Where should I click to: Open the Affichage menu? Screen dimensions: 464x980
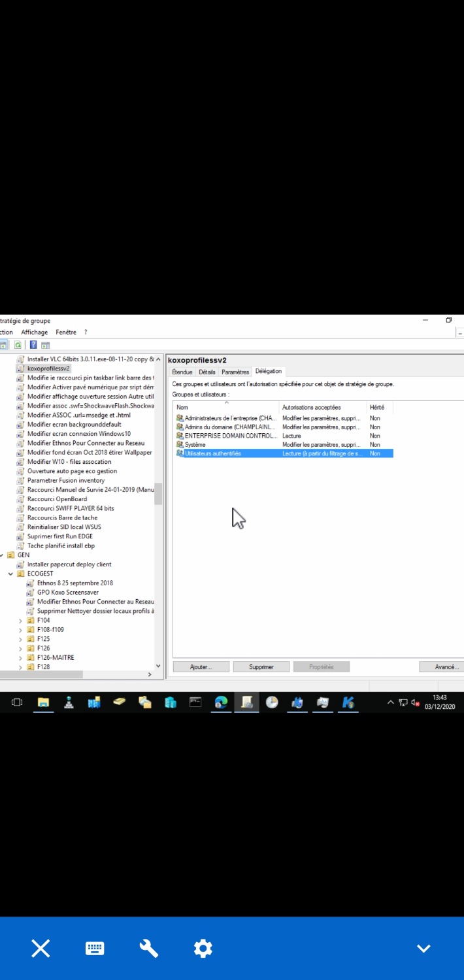[x=34, y=332]
